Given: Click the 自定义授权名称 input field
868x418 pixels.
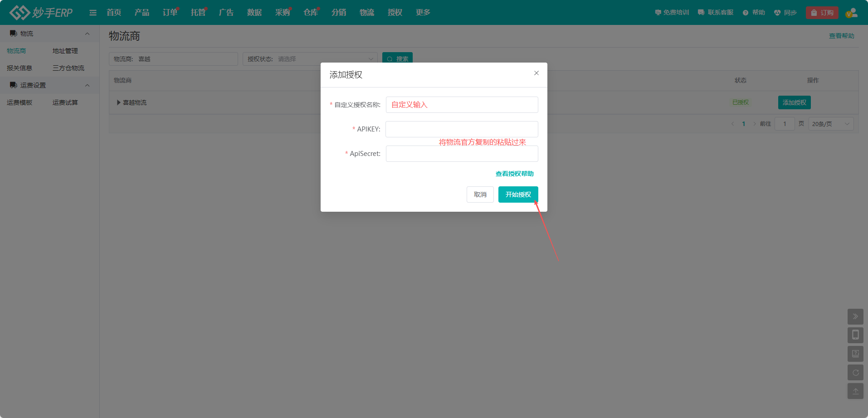Looking at the screenshot, I should [x=462, y=105].
